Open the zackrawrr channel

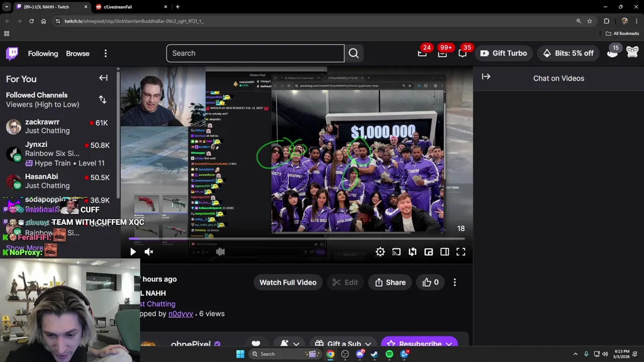pos(59,126)
